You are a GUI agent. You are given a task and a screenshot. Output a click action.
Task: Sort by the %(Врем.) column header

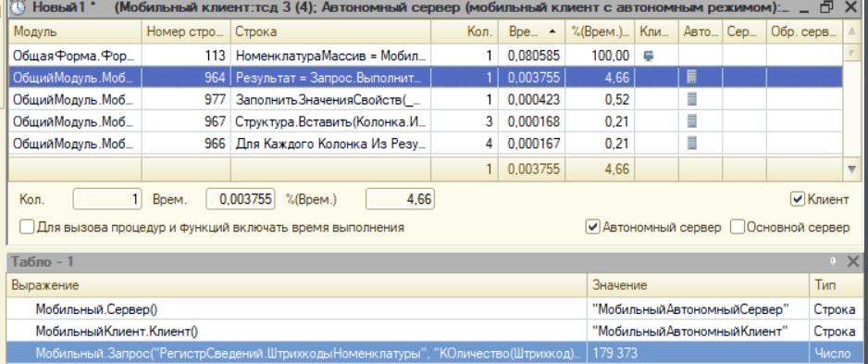tap(600, 32)
